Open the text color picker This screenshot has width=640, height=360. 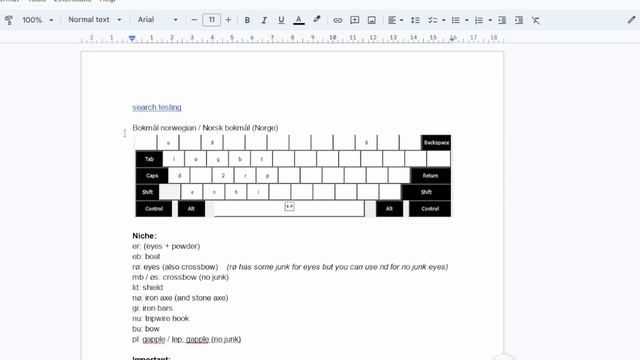(x=299, y=20)
